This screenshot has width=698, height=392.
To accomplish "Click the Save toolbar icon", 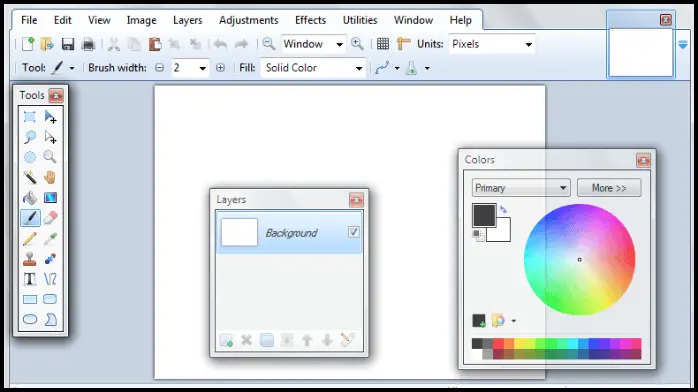I will 68,44.
